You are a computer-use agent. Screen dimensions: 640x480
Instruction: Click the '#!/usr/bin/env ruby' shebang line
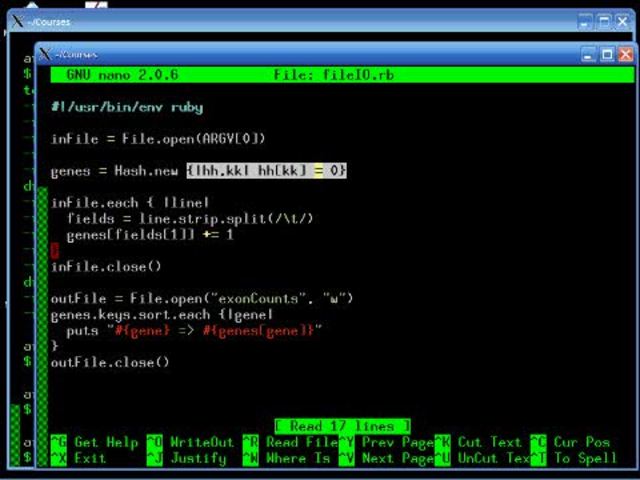click(x=127, y=107)
